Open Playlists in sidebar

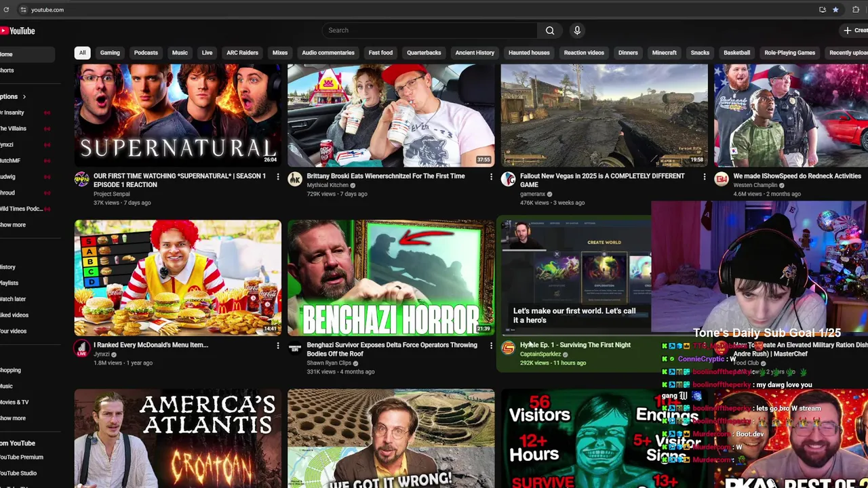9,283
